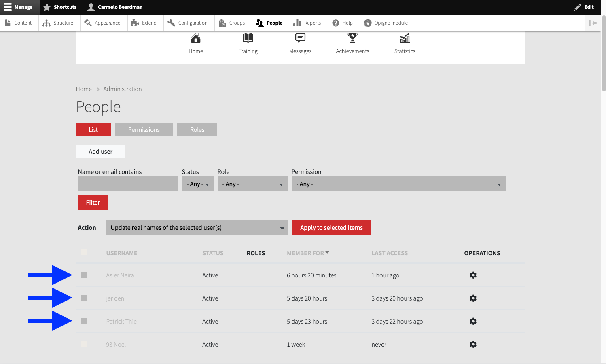Open the Training book icon
This screenshot has height=364, width=606.
click(x=248, y=38)
